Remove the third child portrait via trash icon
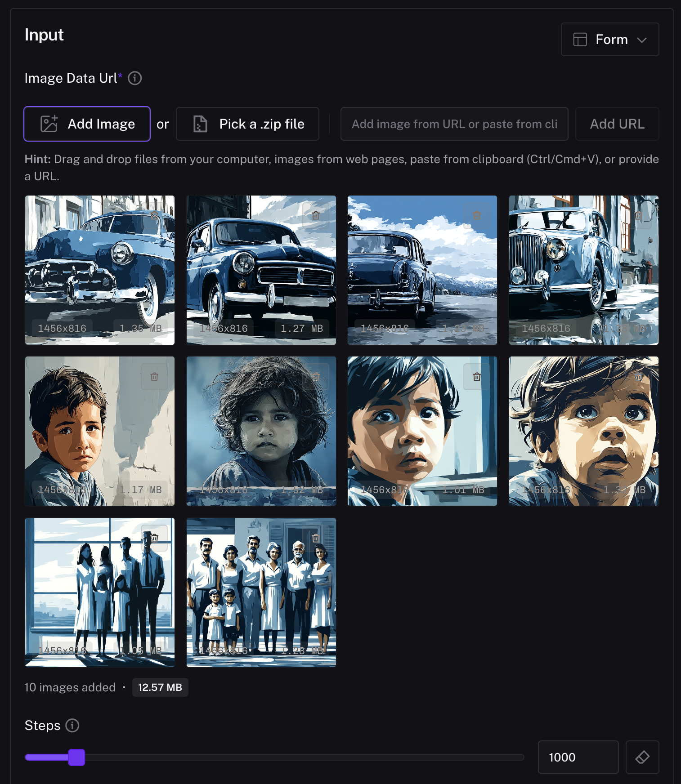 477,377
